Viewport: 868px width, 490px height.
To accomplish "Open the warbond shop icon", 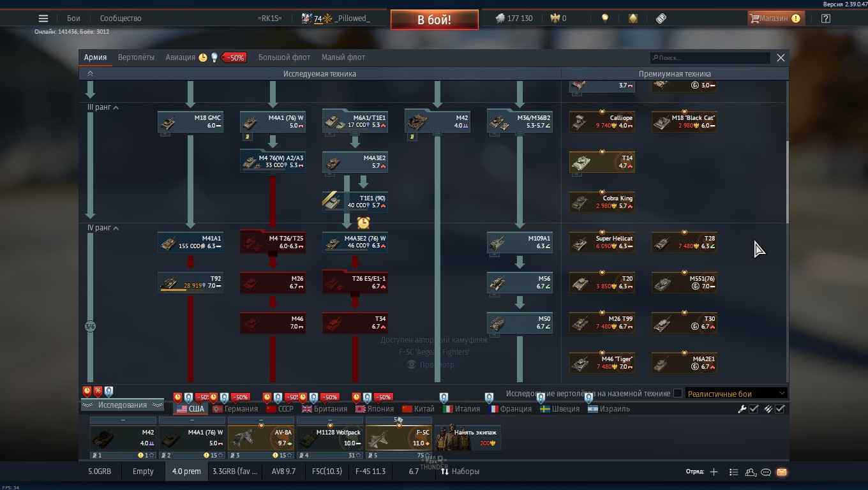I will 632,19.
